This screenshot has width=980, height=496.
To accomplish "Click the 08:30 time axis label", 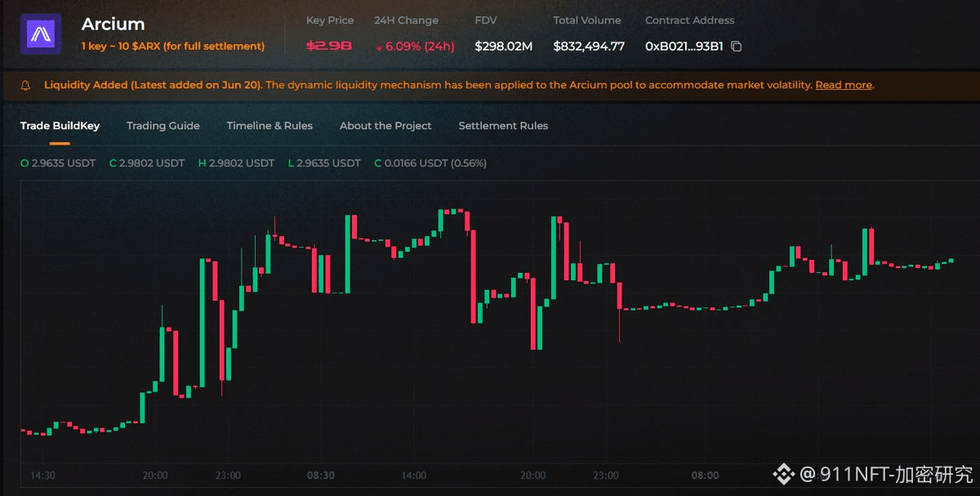I will (320, 476).
